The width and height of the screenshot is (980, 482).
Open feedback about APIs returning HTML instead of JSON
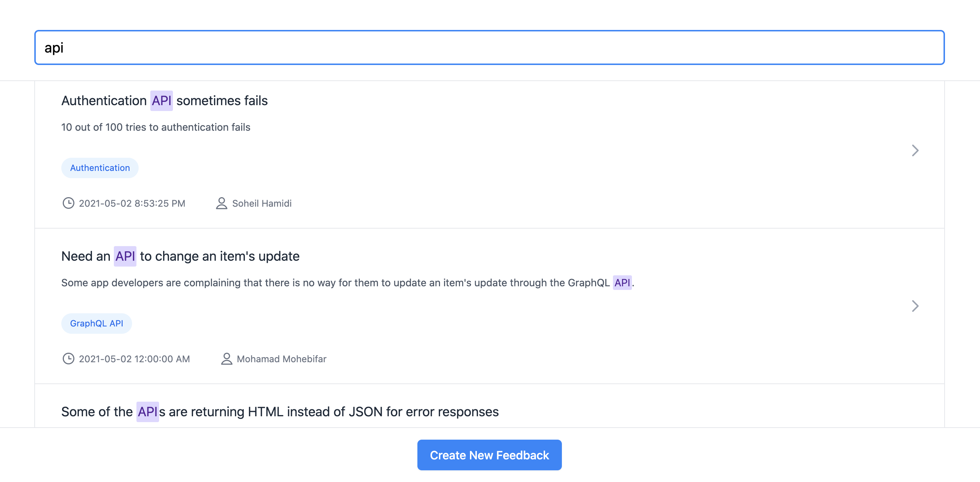pos(279,412)
